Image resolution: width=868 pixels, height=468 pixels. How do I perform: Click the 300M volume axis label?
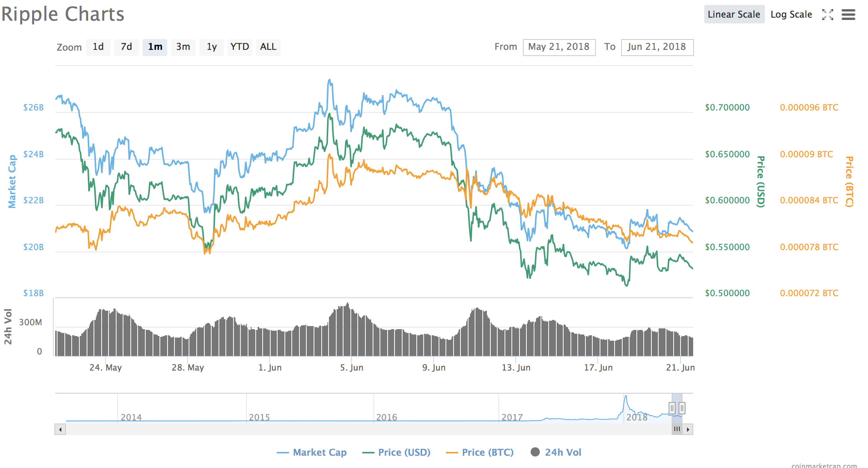(31, 322)
